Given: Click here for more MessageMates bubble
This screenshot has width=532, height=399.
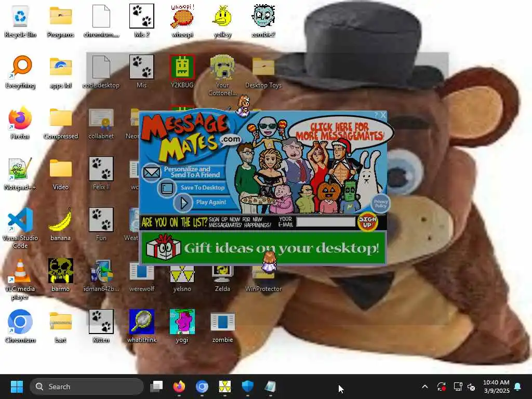Looking at the screenshot, I should pyautogui.click(x=340, y=131).
